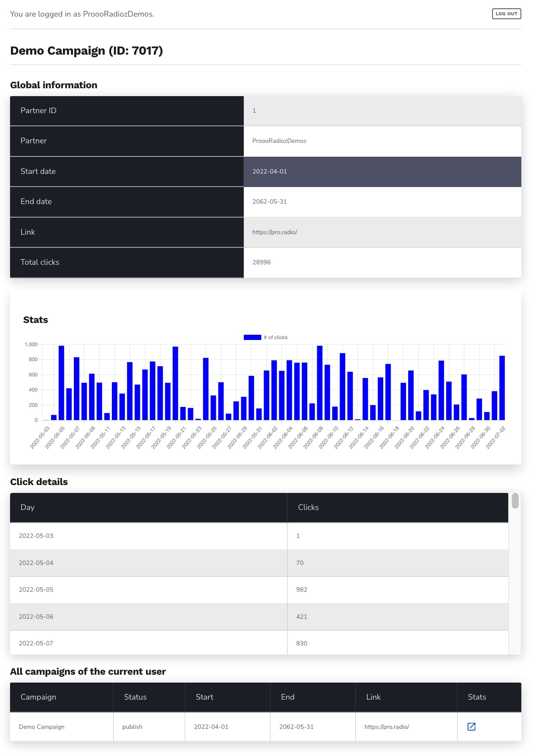This screenshot has height=756, width=541.
Task: Click the publish status cell
Action: [x=132, y=727]
